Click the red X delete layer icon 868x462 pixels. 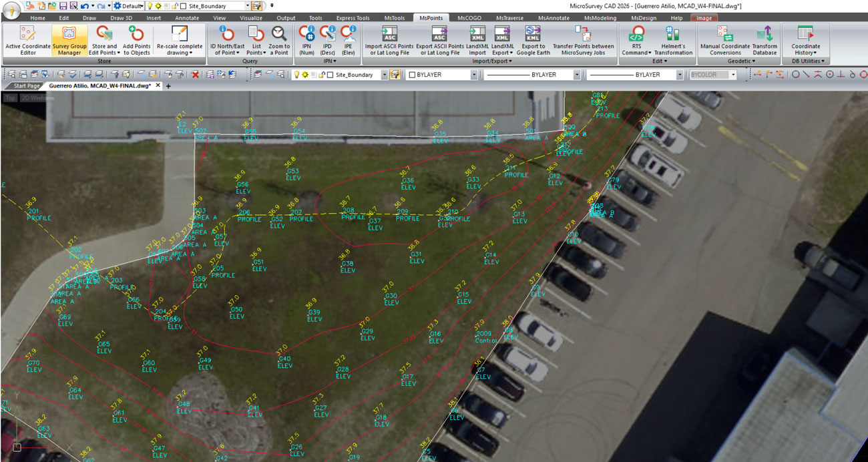(x=195, y=75)
